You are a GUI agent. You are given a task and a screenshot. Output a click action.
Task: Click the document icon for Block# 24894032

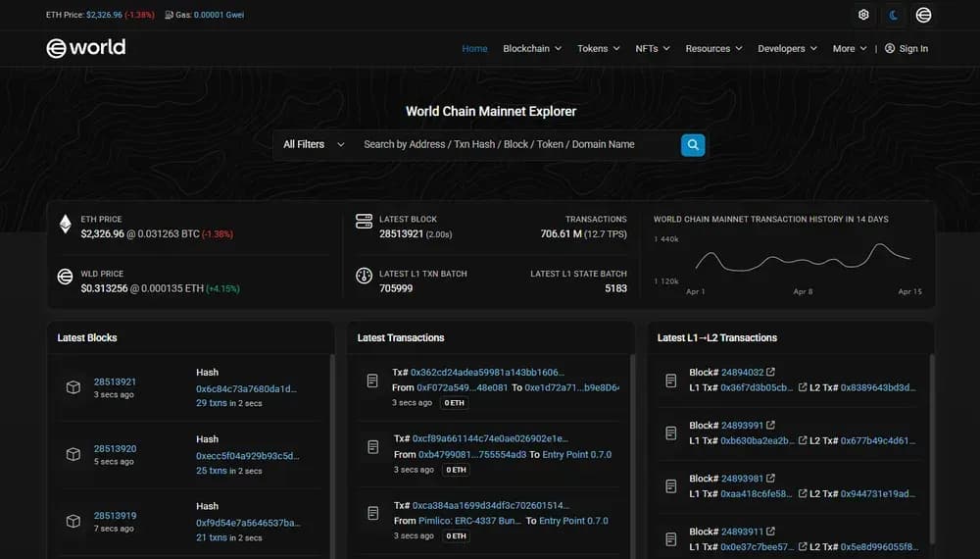pos(670,381)
